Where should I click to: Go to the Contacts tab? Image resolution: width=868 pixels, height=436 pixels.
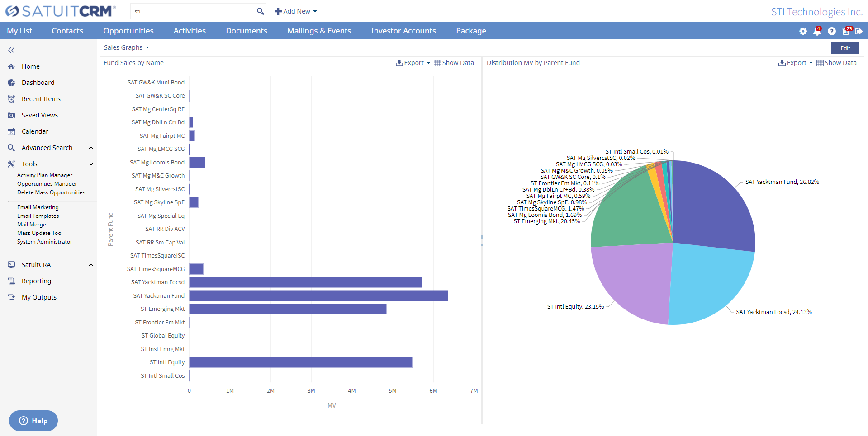click(x=67, y=31)
